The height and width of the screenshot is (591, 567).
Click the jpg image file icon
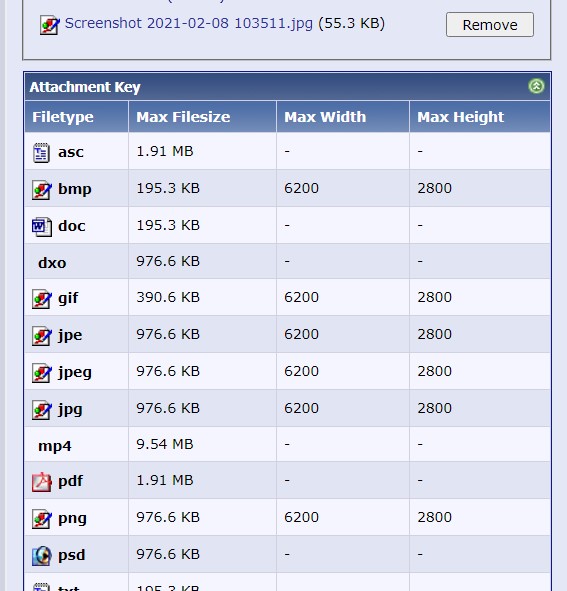pyautogui.click(x=41, y=410)
